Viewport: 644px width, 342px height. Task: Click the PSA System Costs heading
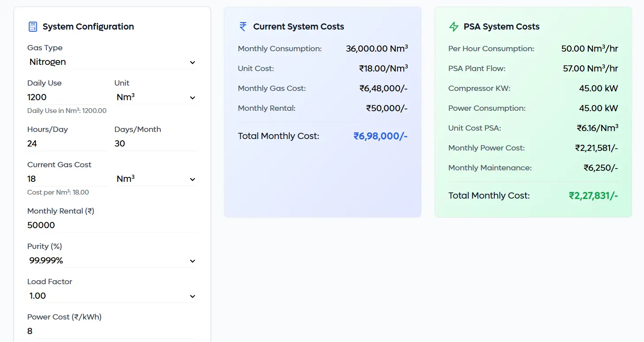click(x=502, y=26)
